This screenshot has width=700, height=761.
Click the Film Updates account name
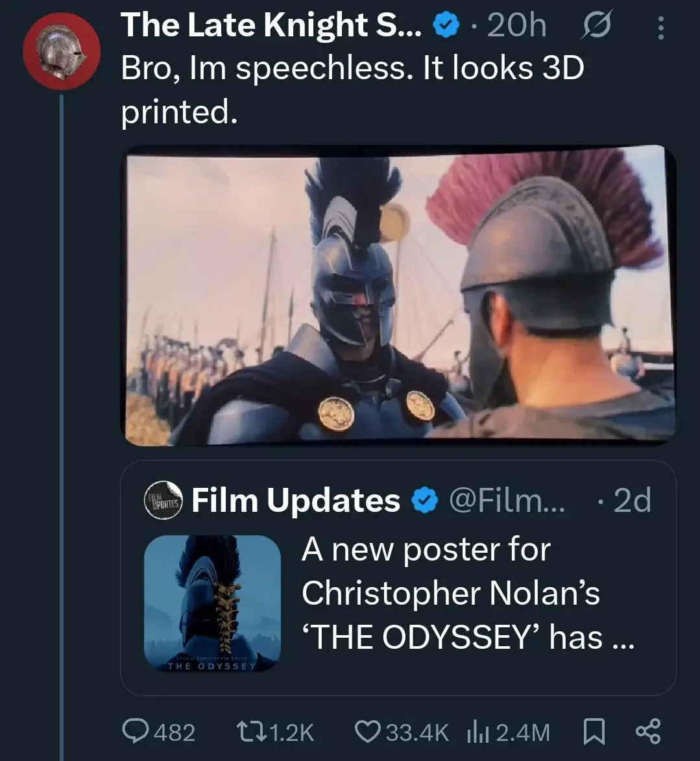point(295,500)
